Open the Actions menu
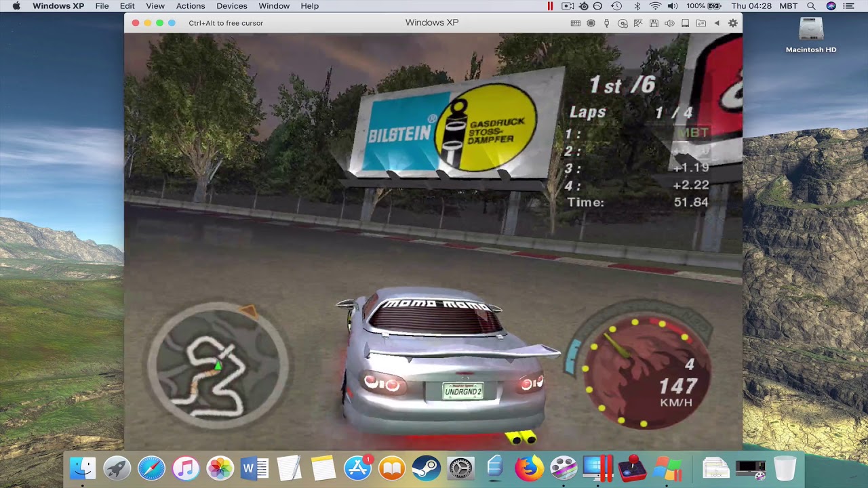This screenshot has width=868, height=488. [x=191, y=6]
